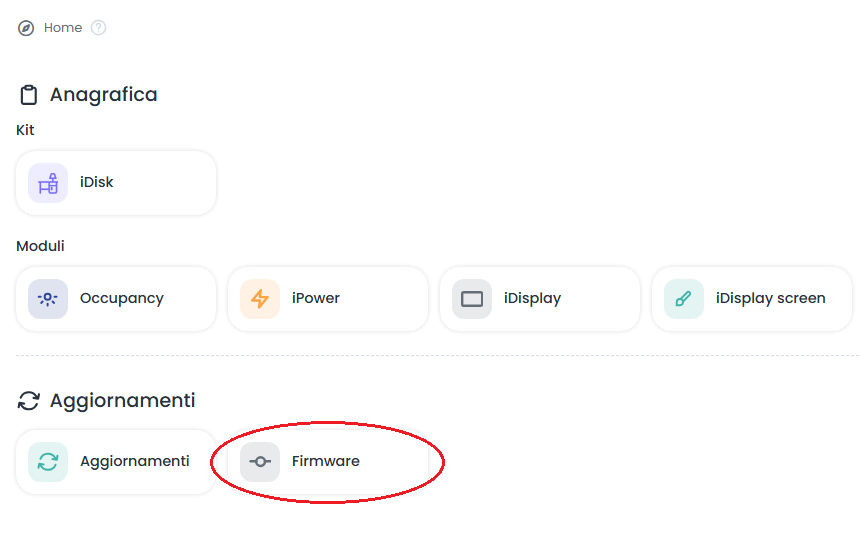Viewport: 860px width, 543px height.
Task: Open the Aggiornamenti card label
Action: click(135, 462)
